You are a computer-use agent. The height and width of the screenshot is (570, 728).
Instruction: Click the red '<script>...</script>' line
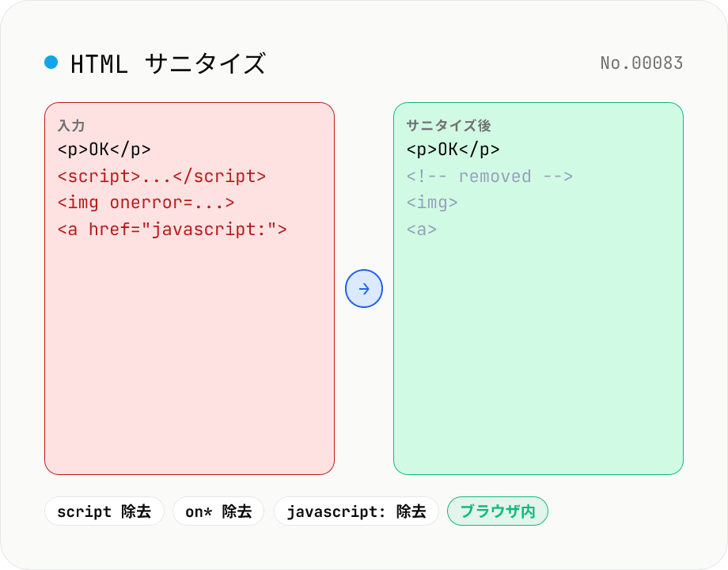(161, 176)
